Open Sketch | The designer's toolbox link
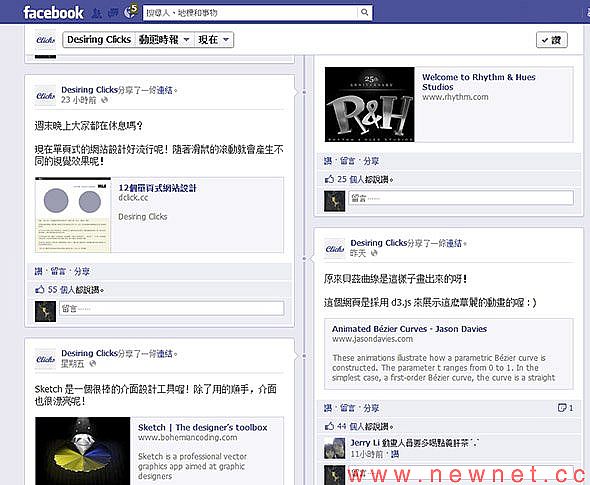Viewport: 590px width, 485px height. (203, 427)
